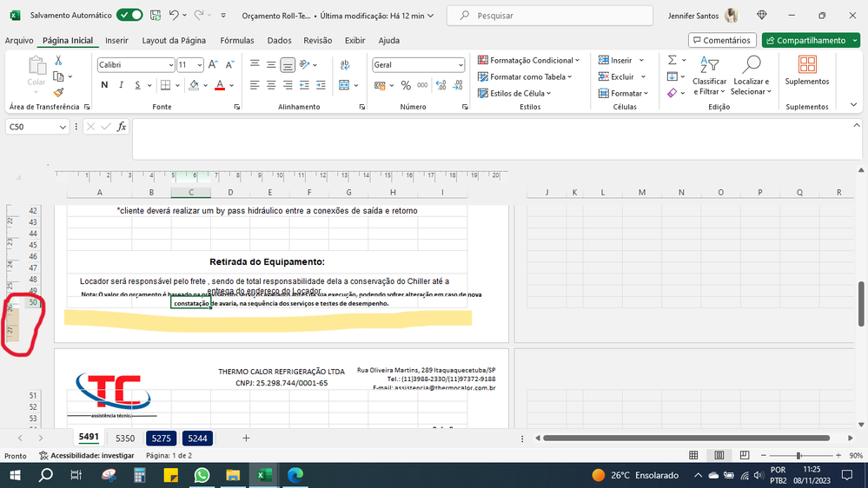Click Comentários button
This screenshot has height=488, width=868.
[722, 41]
